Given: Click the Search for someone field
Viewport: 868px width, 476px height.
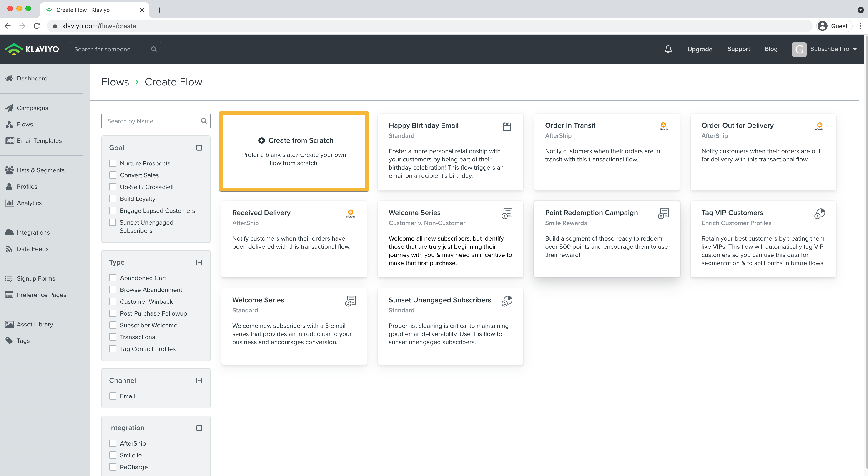Looking at the screenshot, I should pyautogui.click(x=115, y=49).
